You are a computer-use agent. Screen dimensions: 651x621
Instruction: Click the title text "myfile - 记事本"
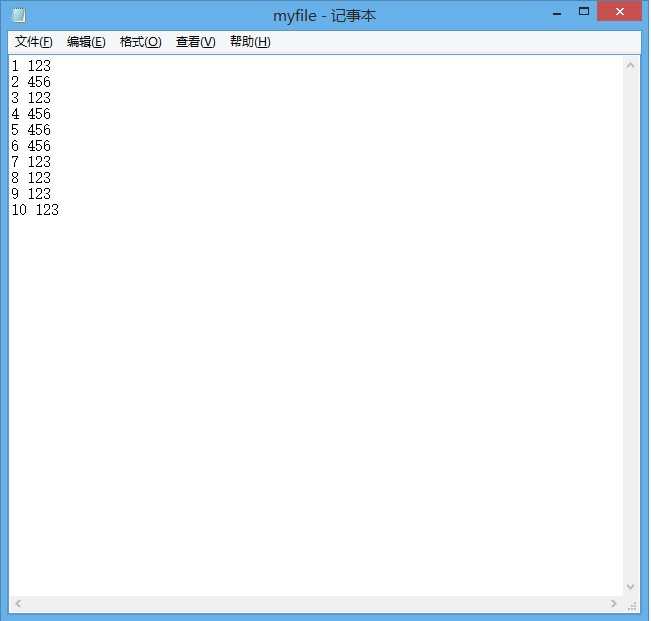(x=324, y=16)
